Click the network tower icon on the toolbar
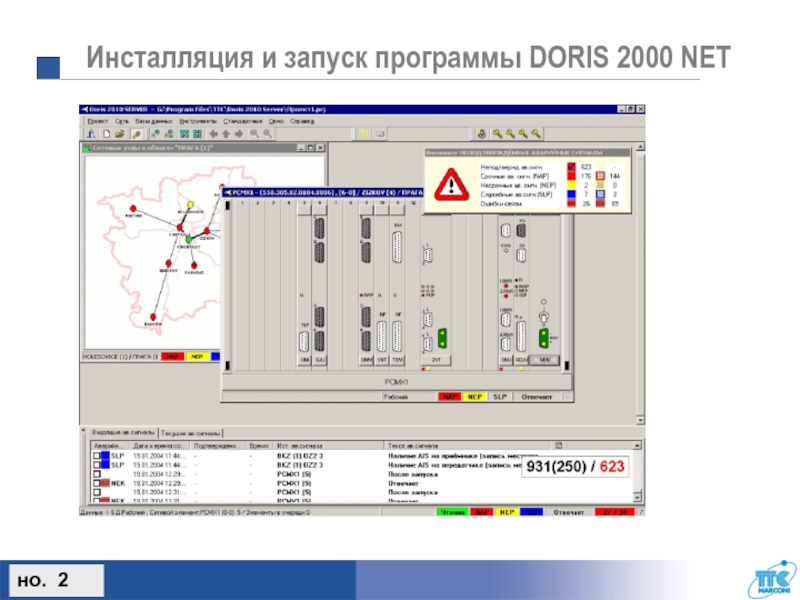 point(91,134)
